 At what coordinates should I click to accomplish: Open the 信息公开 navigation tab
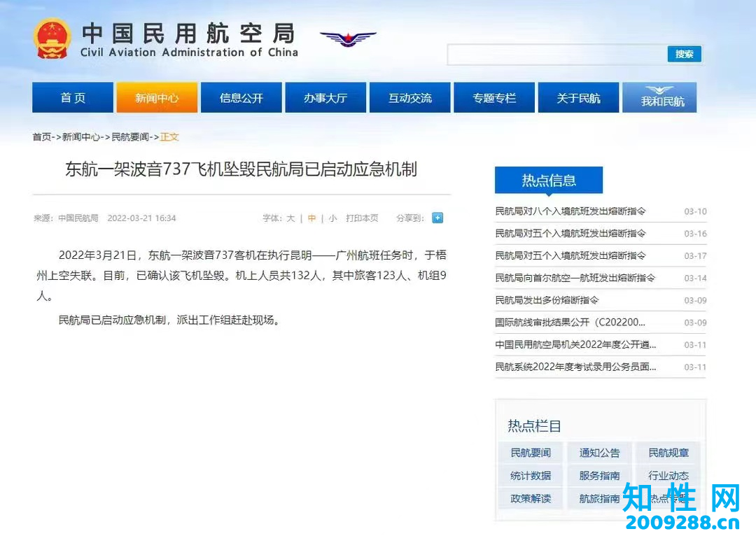point(241,97)
